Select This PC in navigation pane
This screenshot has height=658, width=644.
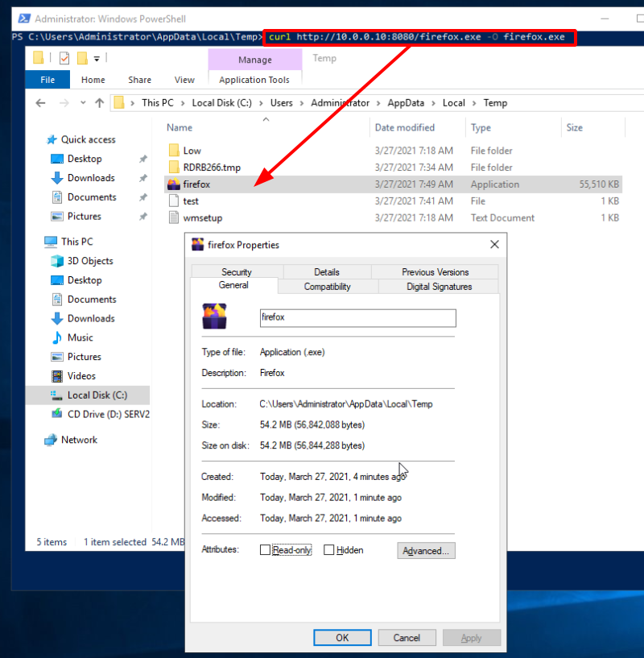pos(76,242)
